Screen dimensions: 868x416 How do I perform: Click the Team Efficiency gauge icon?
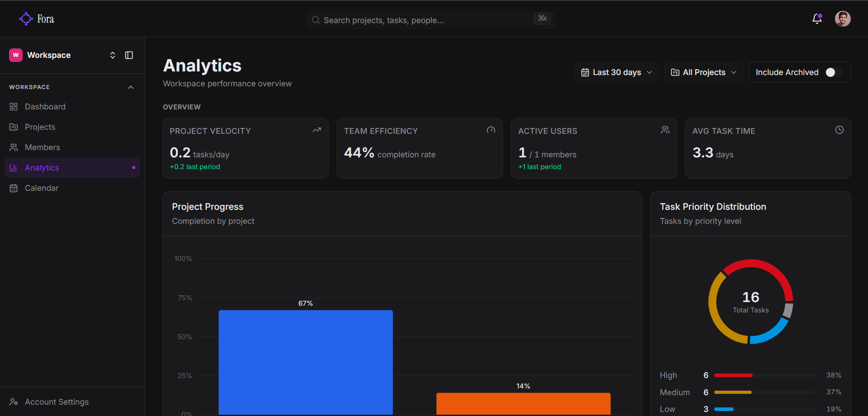[x=491, y=130]
